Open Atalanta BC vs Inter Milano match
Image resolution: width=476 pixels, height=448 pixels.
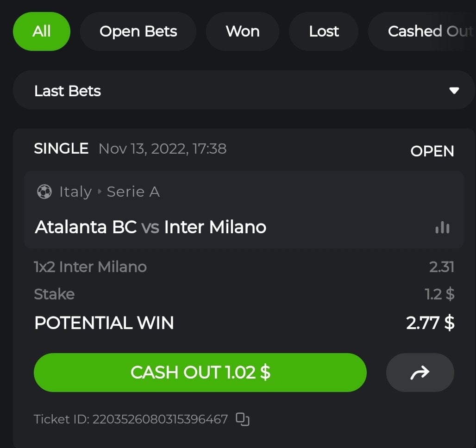pos(150,227)
